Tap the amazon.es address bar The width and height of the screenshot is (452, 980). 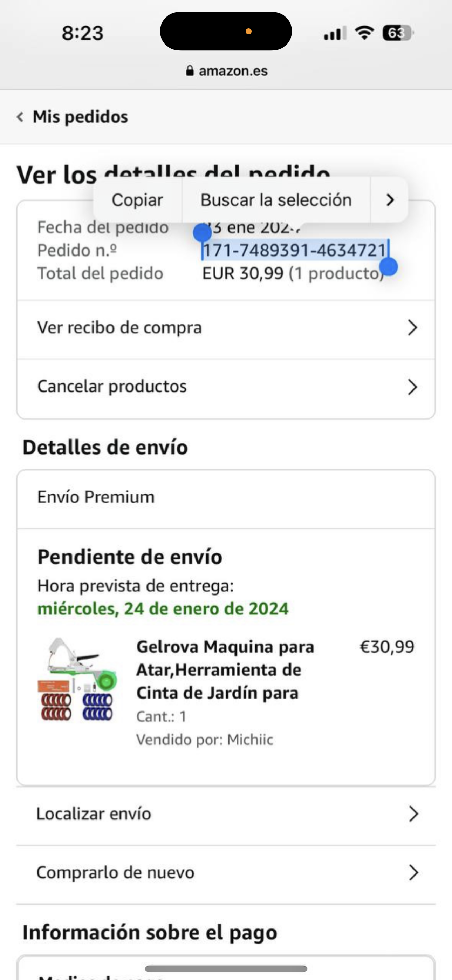[227, 71]
